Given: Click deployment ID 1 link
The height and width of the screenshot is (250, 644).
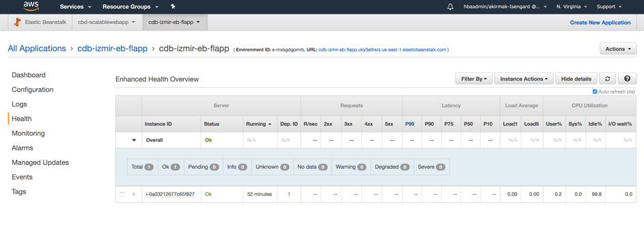Looking at the screenshot, I should point(289,194).
